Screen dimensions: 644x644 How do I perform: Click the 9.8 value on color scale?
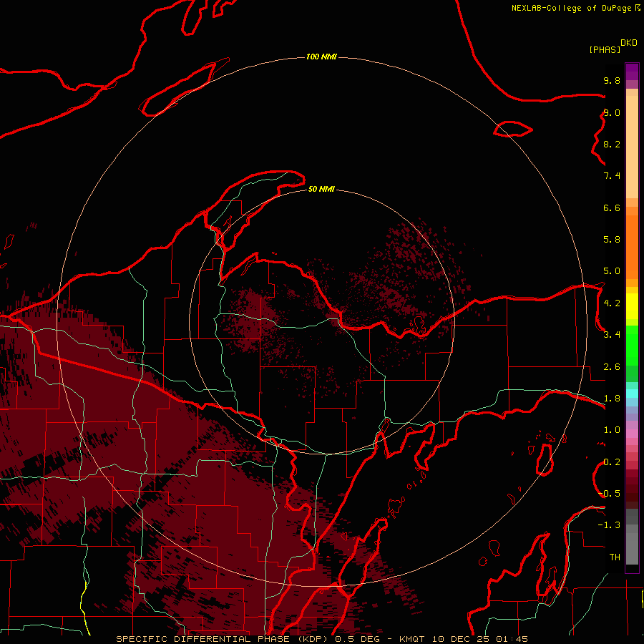(612, 80)
